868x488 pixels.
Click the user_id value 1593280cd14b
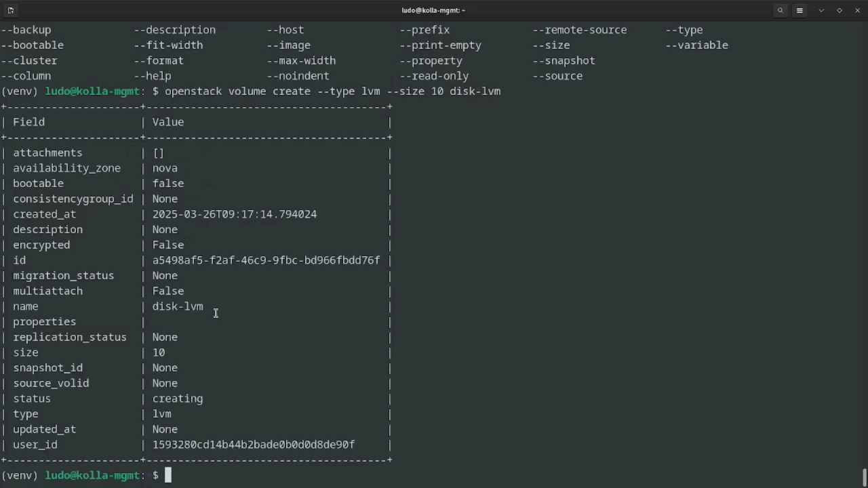coord(253,445)
